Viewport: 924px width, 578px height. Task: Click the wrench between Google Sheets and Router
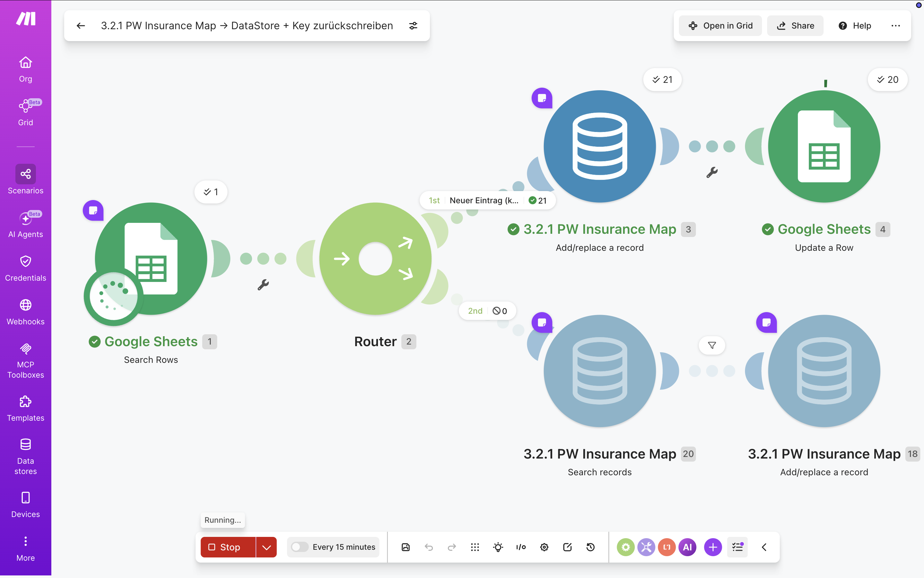tap(263, 285)
